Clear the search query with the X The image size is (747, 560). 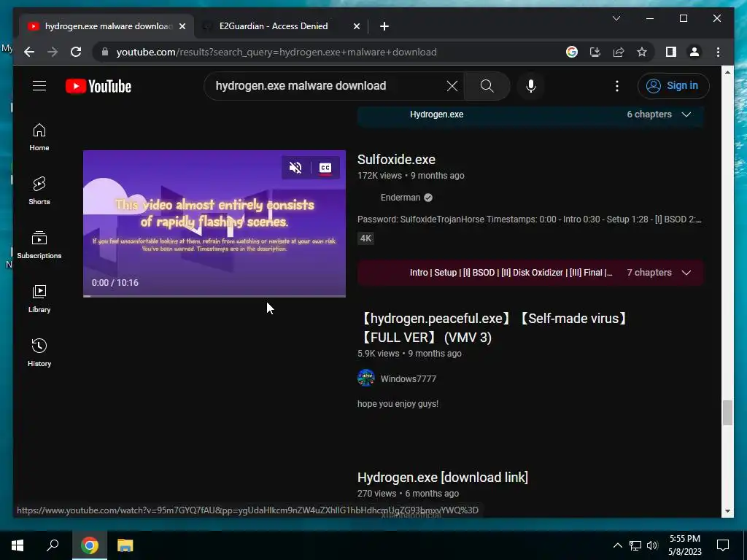click(452, 86)
